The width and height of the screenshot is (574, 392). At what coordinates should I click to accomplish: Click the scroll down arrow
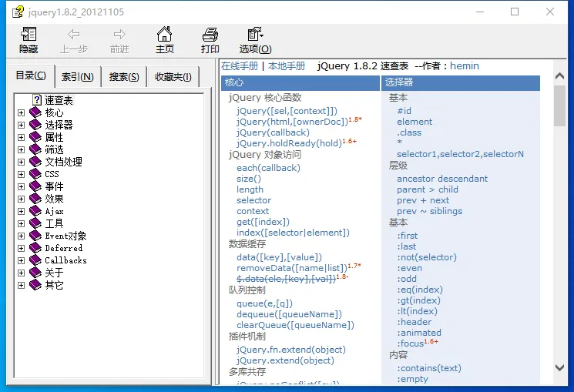[x=559, y=367]
